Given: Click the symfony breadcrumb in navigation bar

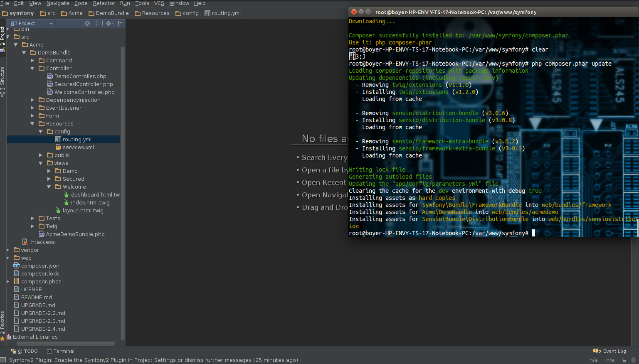Looking at the screenshot, I should click(x=18, y=13).
